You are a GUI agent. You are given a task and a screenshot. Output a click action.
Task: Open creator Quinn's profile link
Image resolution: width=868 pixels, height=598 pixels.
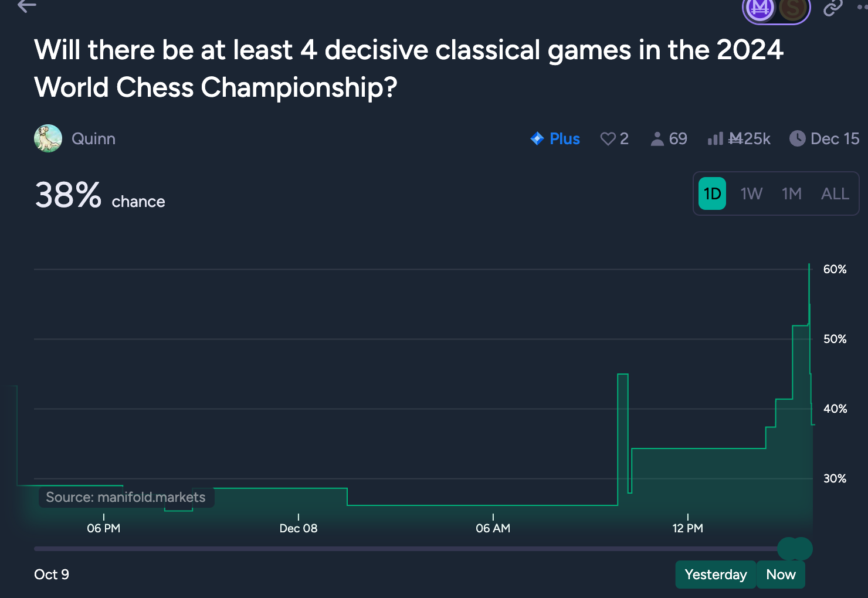click(x=93, y=139)
